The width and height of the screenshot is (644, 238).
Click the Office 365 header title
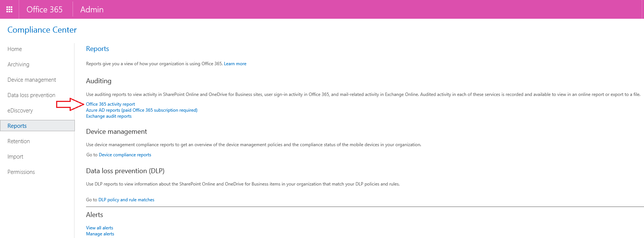pos(45,9)
